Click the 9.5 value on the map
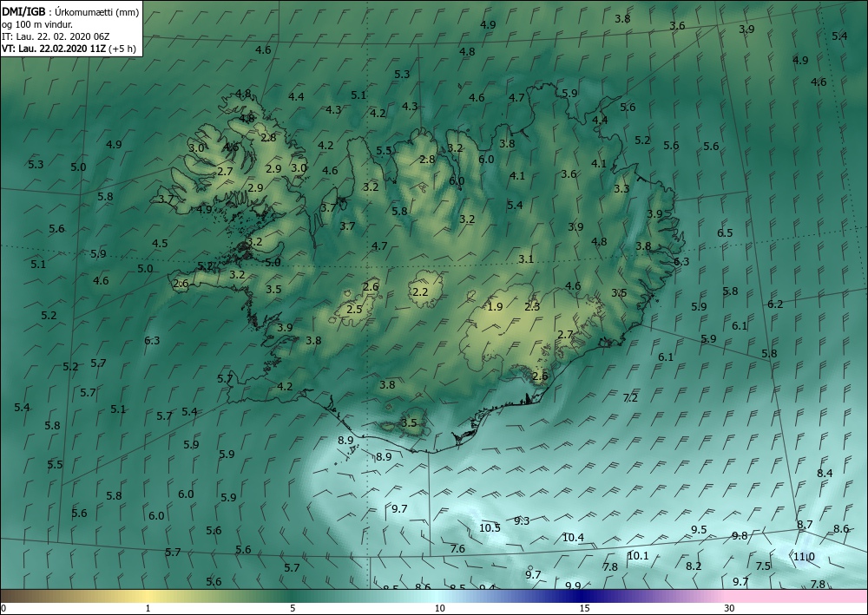 699,529
